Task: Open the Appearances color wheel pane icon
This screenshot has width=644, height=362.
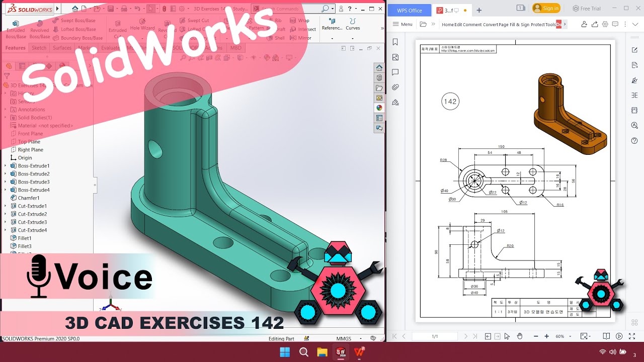Action: (x=379, y=108)
